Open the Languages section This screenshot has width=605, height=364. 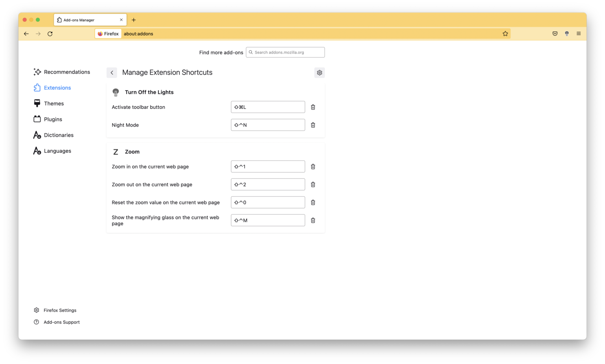(x=58, y=150)
